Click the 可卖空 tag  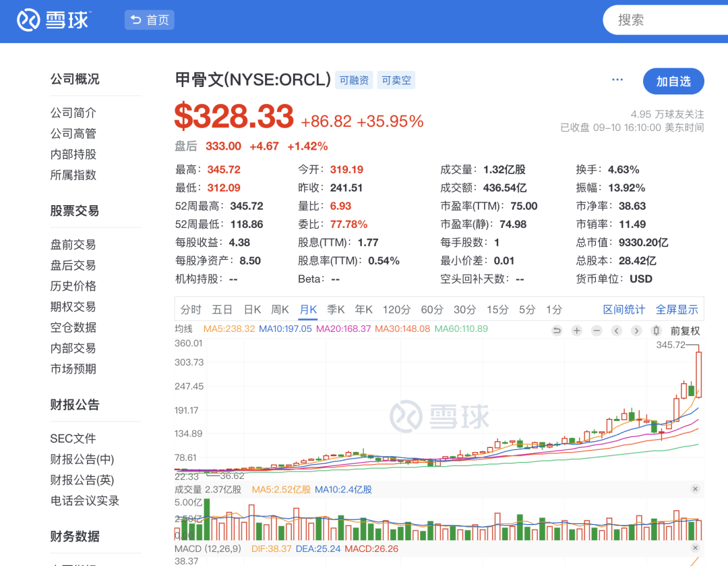point(396,80)
